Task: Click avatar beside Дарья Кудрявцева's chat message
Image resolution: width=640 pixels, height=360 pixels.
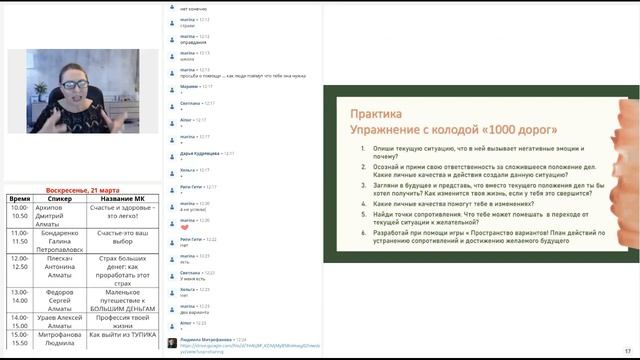Action: tap(172, 156)
